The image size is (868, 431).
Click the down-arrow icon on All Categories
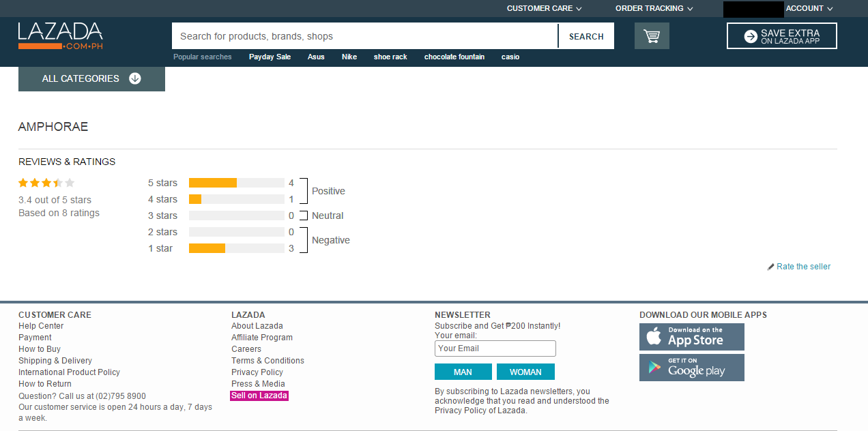(135, 78)
